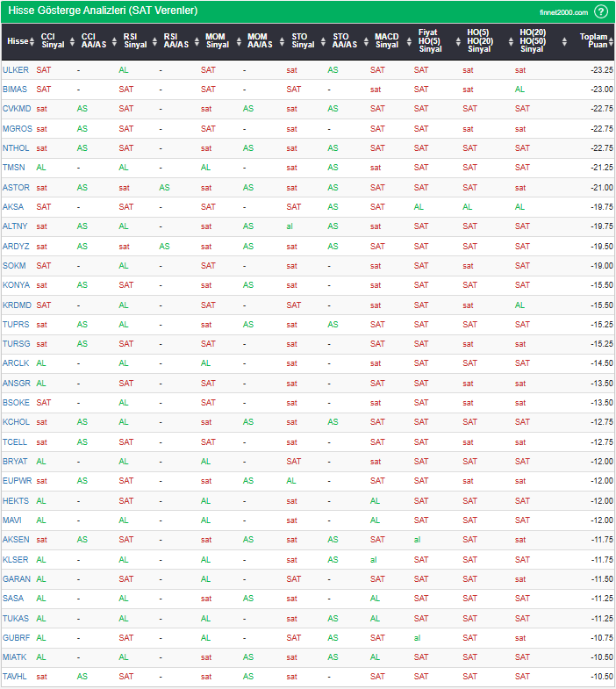
Task: Open the TUKAS stock link
Action: [16, 619]
